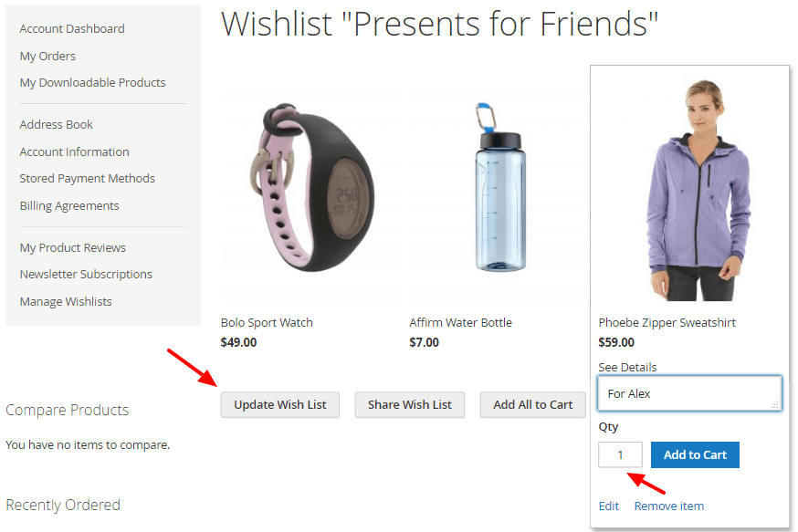Image resolution: width=798 pixels, height=532 pixels.
Task: Click Edit link under the sweatshirt
Action: 608,506
